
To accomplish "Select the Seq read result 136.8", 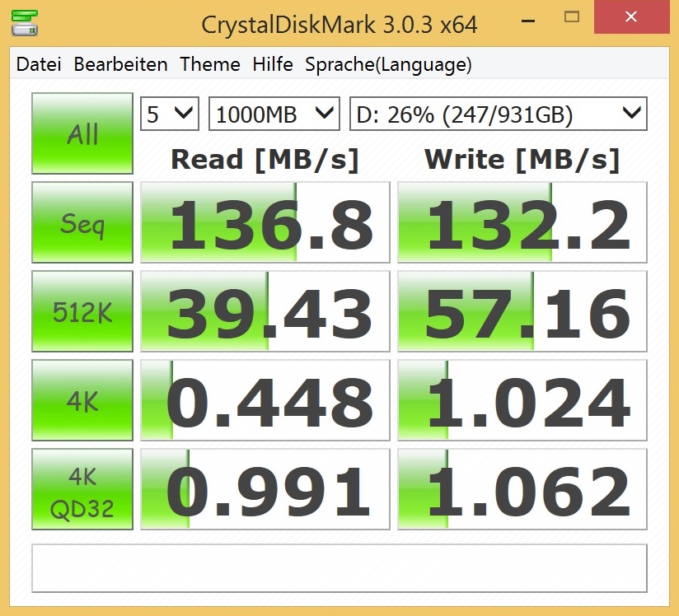I will click(x=265, y=222).
